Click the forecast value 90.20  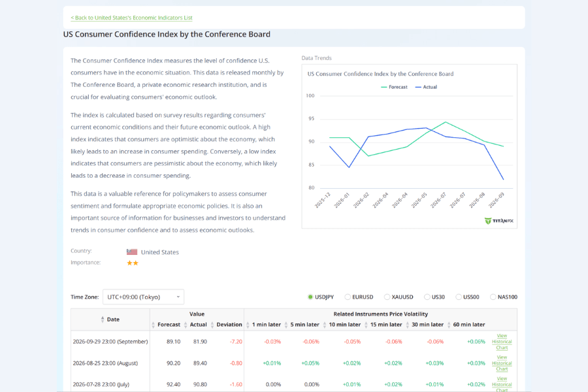173,363
